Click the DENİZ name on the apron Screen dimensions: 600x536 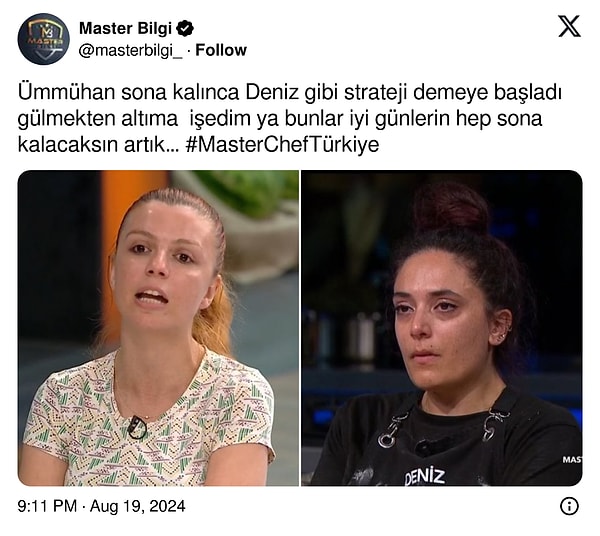point(425,477)
